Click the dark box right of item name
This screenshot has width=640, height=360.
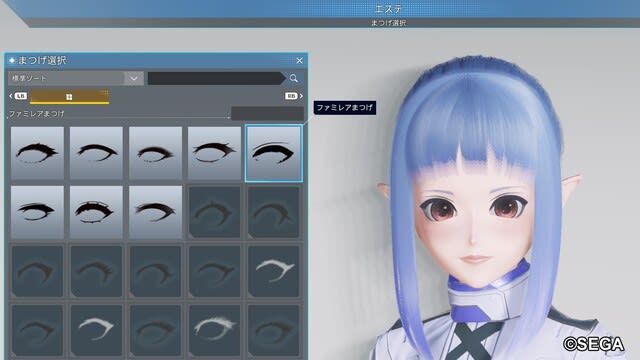pos(267,113)
